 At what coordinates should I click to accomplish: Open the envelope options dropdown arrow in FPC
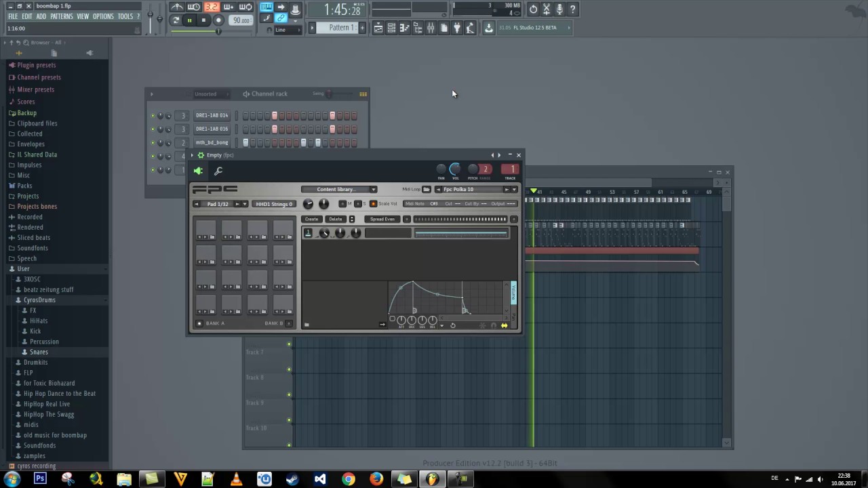441,325
